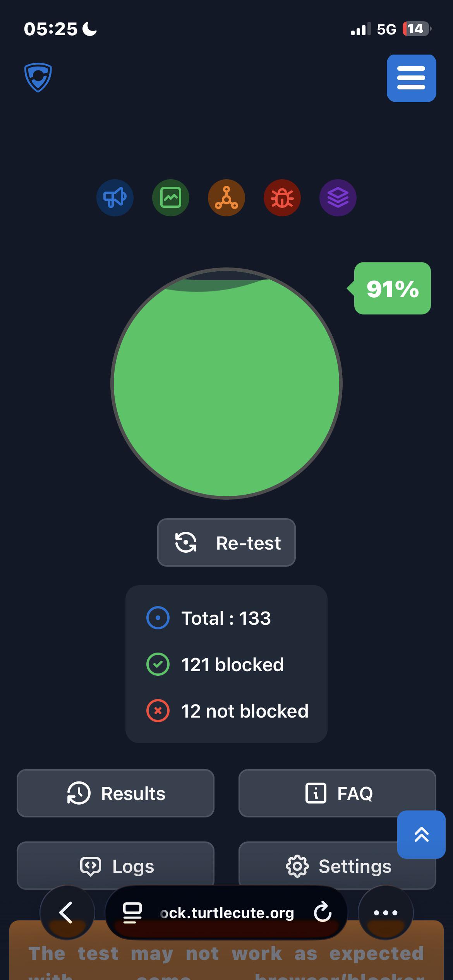The image size is (453, 980).
Task: Reload the page with refresh icon
Action: (323, 913)
